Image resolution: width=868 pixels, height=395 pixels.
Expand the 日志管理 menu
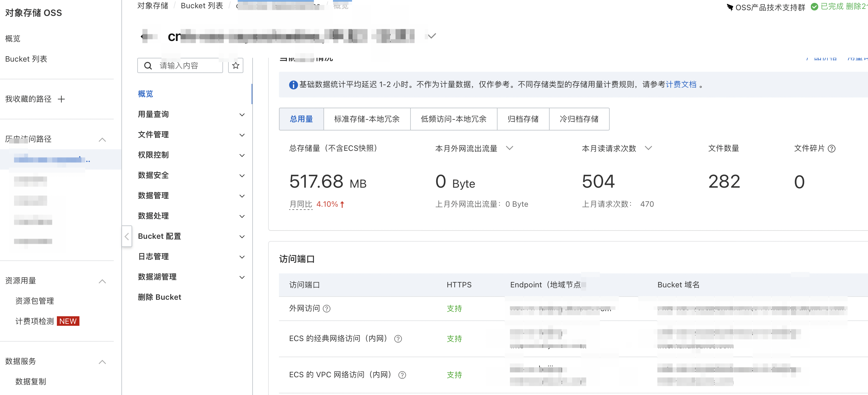point(241,257)
